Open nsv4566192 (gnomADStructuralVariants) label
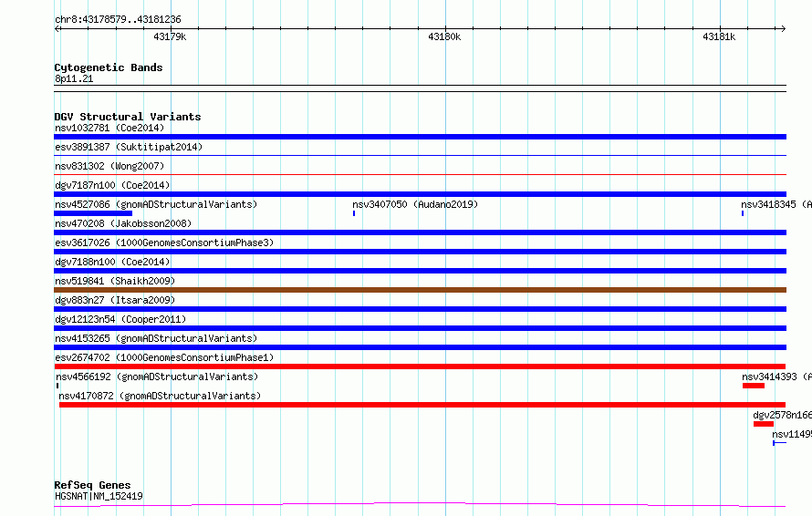 click(x=157, y=377)
